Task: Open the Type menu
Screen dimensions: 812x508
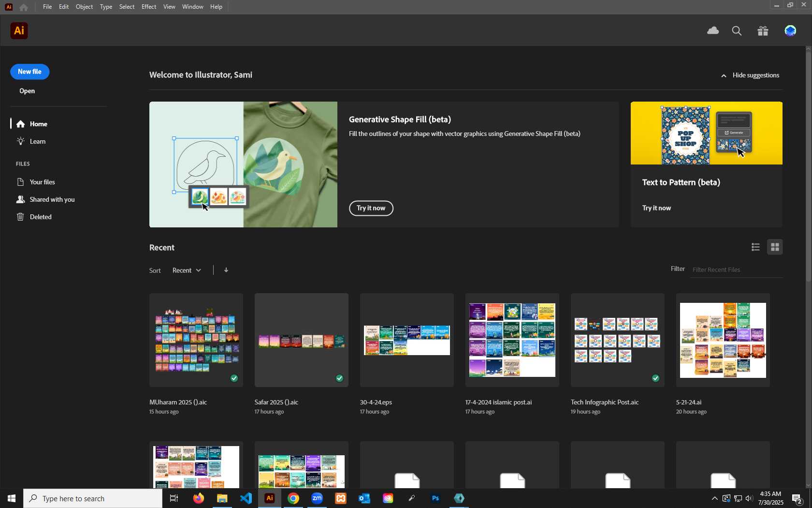Action: [106, 7]
